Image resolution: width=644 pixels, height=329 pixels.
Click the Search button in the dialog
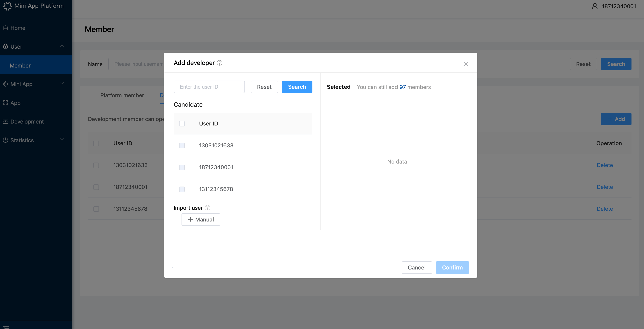(297, 87)
